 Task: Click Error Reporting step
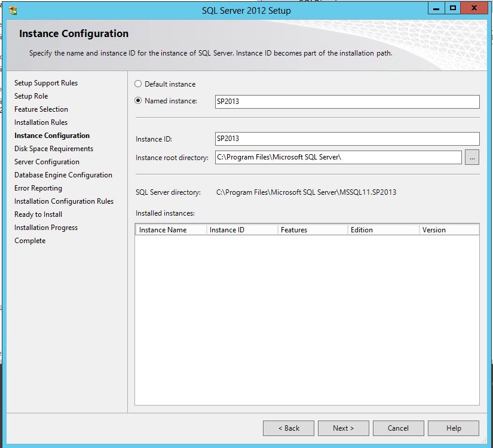(x=38, y=188)
